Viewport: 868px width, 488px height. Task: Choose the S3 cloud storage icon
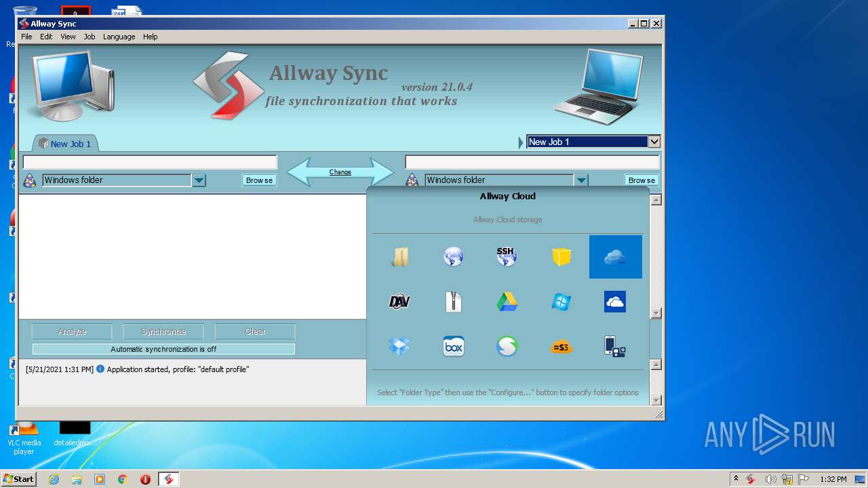click(x=561, y=346)
